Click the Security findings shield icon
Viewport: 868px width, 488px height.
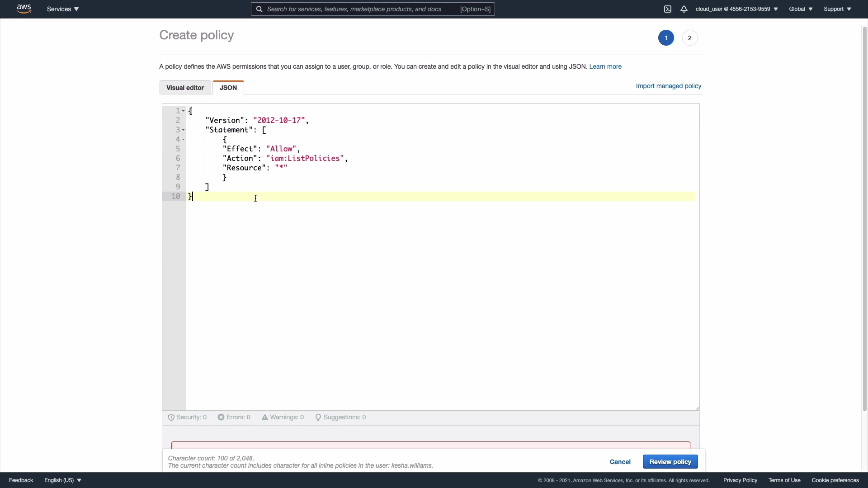tap(171, 418)
